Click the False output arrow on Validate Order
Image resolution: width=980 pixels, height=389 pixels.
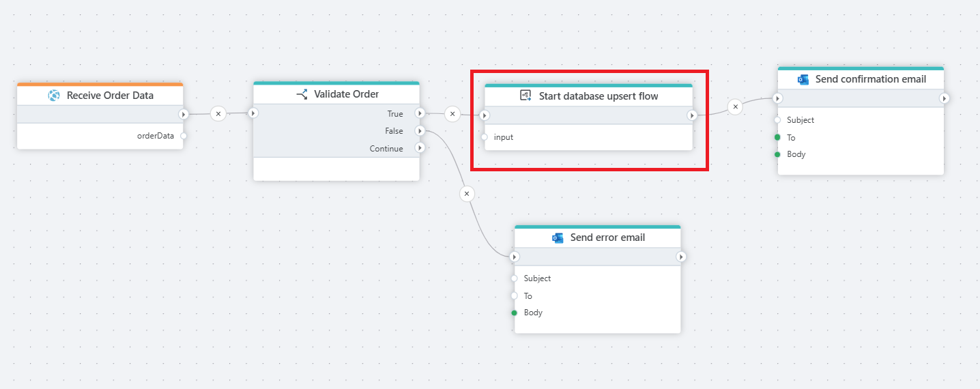(419, 131)
